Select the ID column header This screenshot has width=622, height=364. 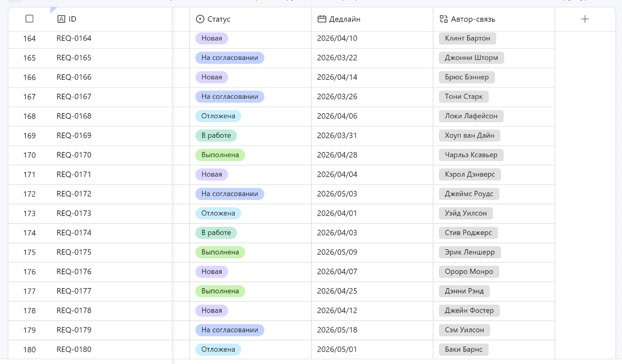(112, 19)
